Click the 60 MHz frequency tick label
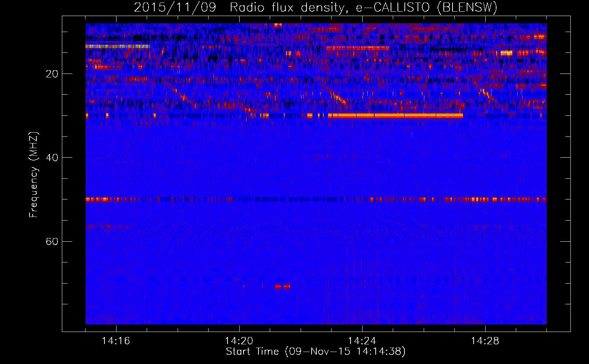This screenshot has width=589, height=364. (52, 241)
